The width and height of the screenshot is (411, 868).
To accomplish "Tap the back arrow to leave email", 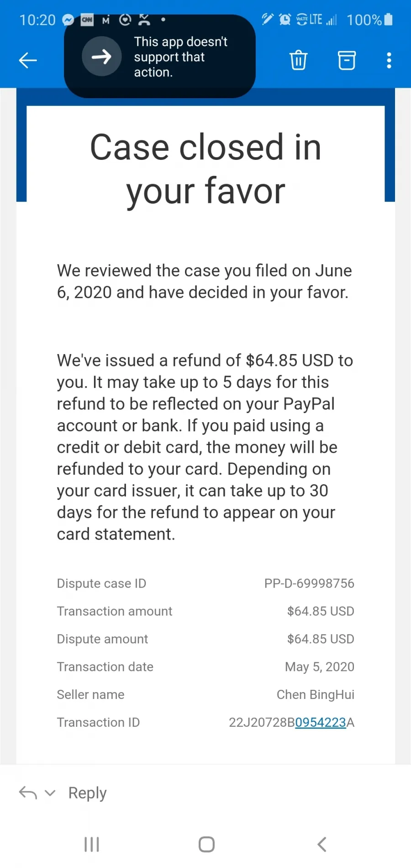I will 28,60.
